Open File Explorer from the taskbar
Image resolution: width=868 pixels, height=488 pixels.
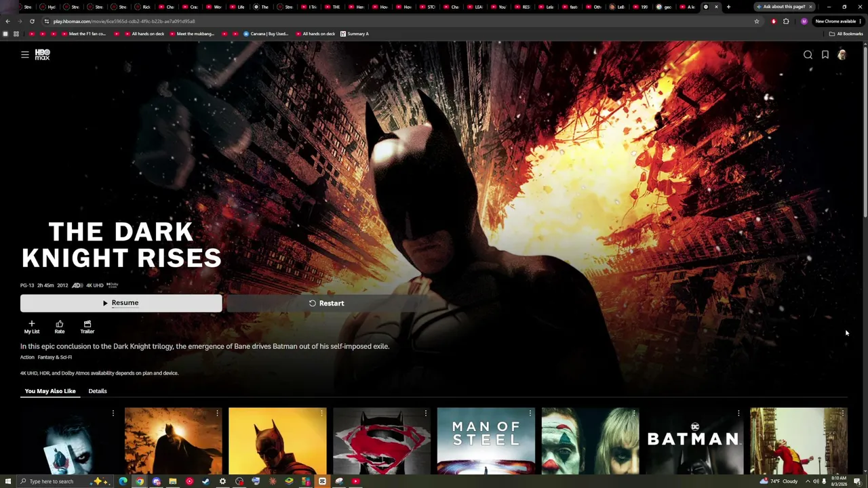point(173,481)
